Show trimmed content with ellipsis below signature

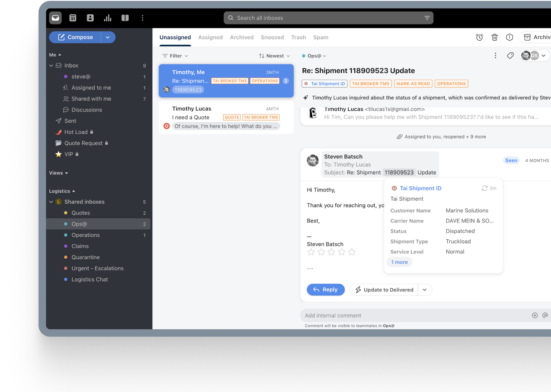pyautogui.click(x=310, y=269)
